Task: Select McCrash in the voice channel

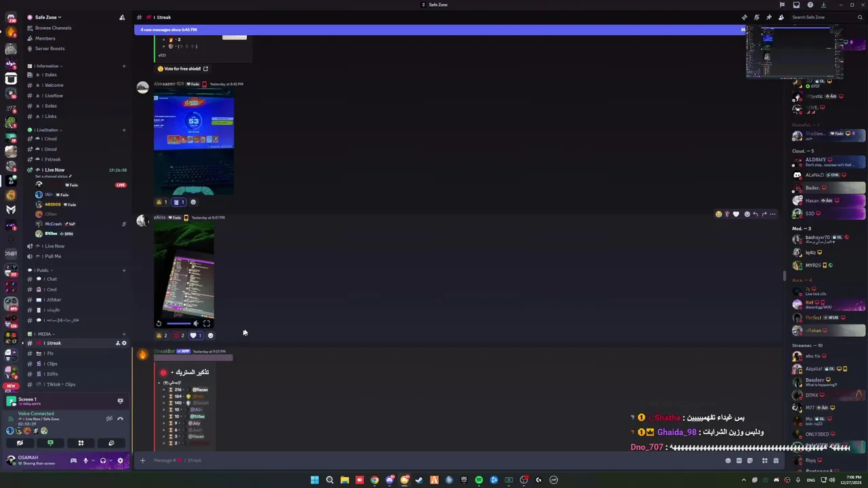Action: click(53, 224)
